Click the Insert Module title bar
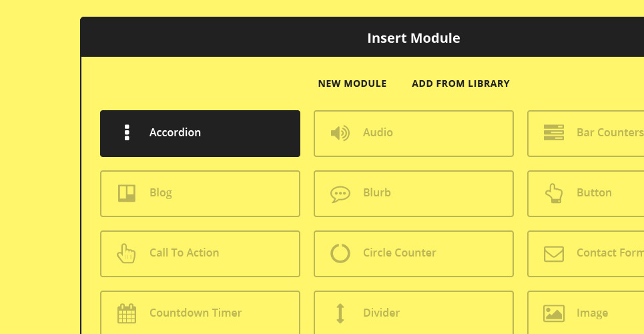The height and width of the screenshot is (334, 644). click(414, 38)
